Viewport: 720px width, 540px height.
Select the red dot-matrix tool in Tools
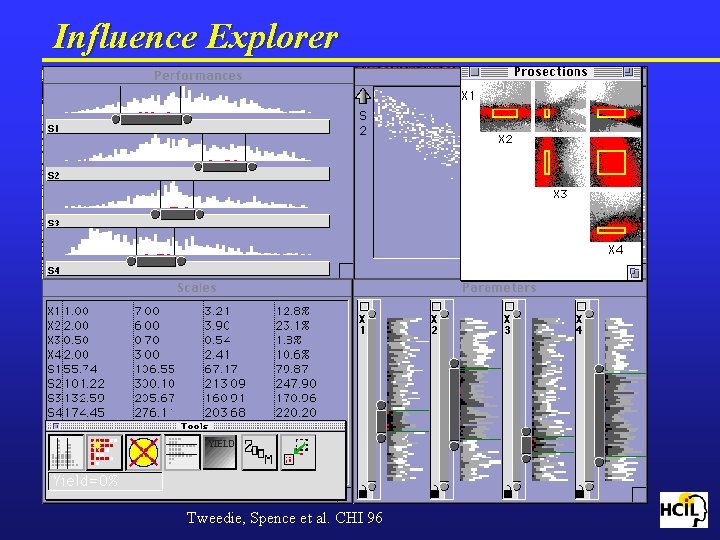(x=105, y=453)
